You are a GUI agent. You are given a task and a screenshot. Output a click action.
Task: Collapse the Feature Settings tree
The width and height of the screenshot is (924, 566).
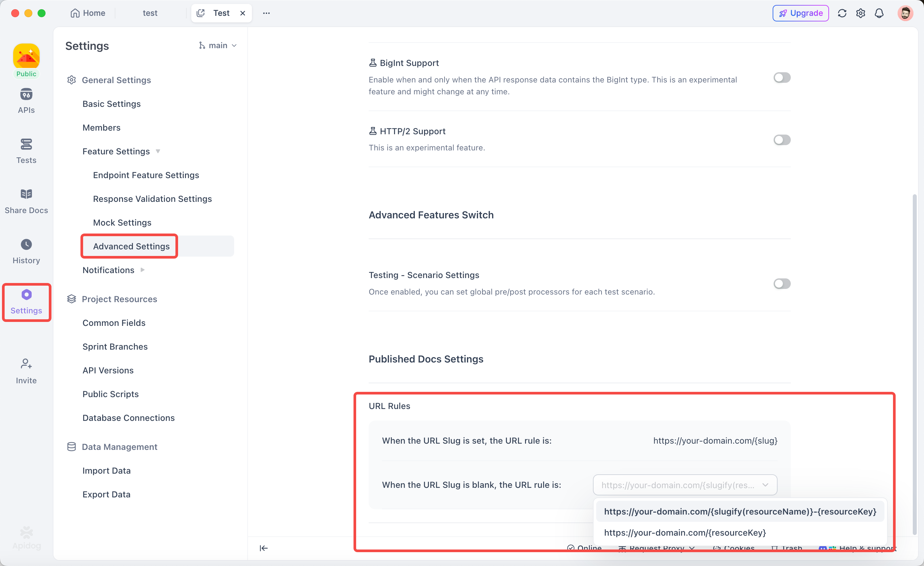point(158,151)
